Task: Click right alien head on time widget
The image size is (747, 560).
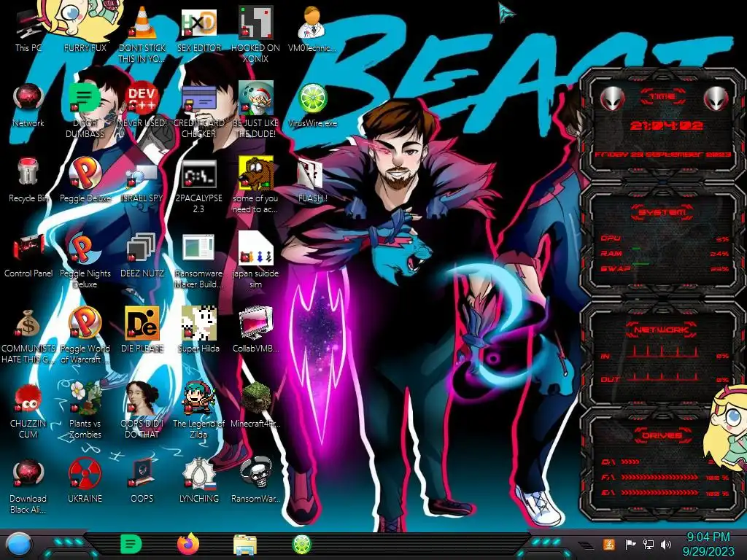Action: point(716,98)
